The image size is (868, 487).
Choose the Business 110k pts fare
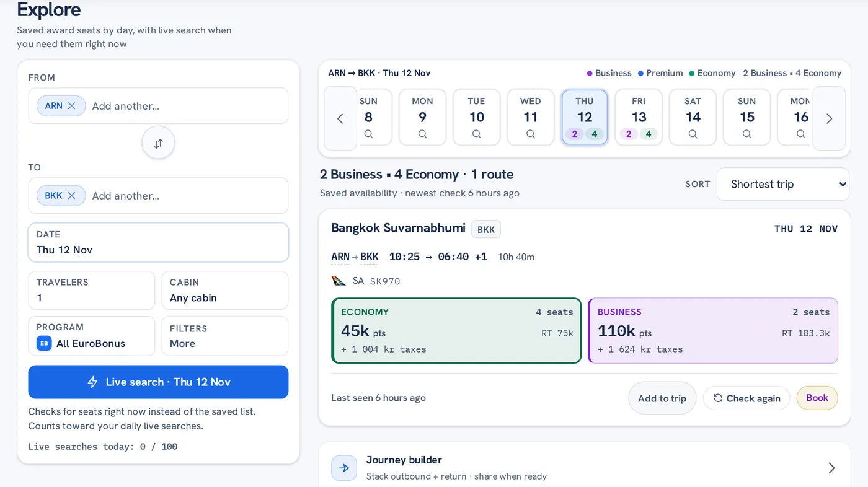(713, 330)
